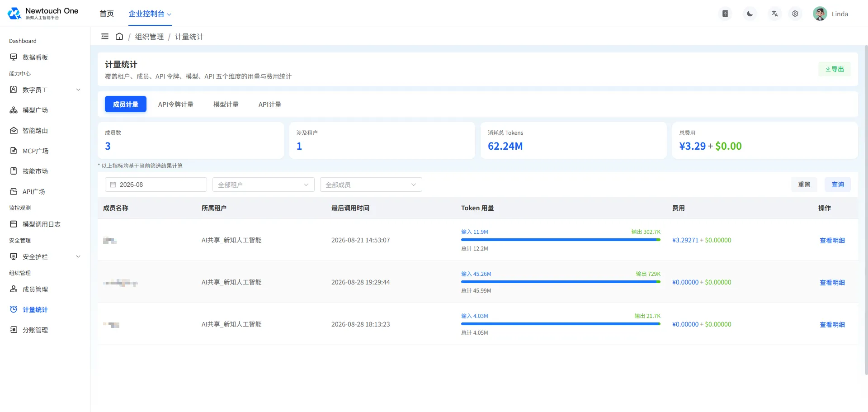This screenshot has height=412, width=868.
Task: Click the 2026-08 month date field
Action: pyautogui.click(x=156, y=185)
